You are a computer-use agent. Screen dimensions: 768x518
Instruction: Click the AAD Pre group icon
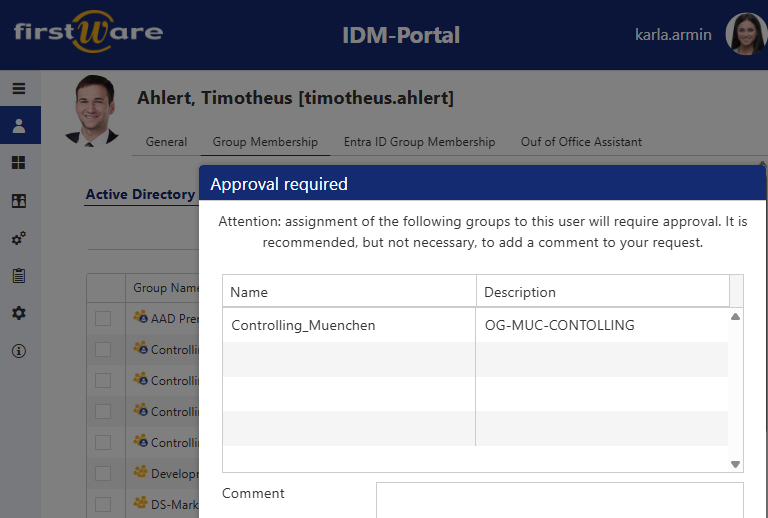pos(141,317)
